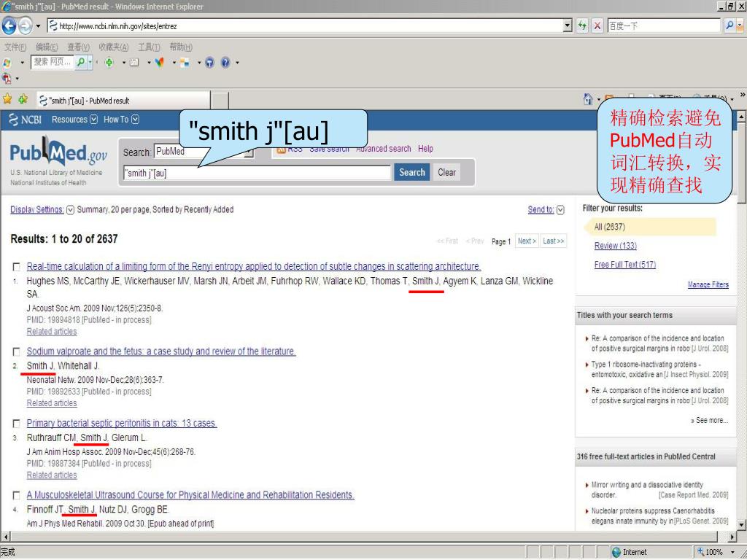Open the 收藏夹(A) menu
Image resolution: width=747 pixels, height=560 pixels.
[x=113, y=47]
